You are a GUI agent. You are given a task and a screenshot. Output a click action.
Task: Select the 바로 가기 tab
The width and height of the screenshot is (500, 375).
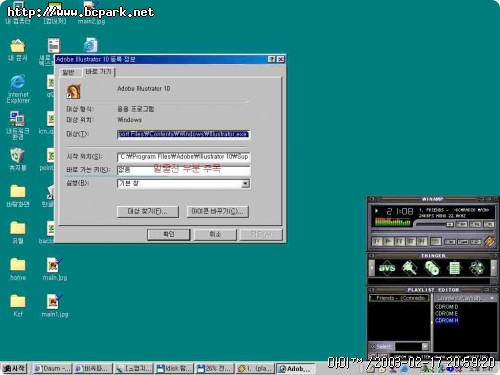tap(98, 72)
